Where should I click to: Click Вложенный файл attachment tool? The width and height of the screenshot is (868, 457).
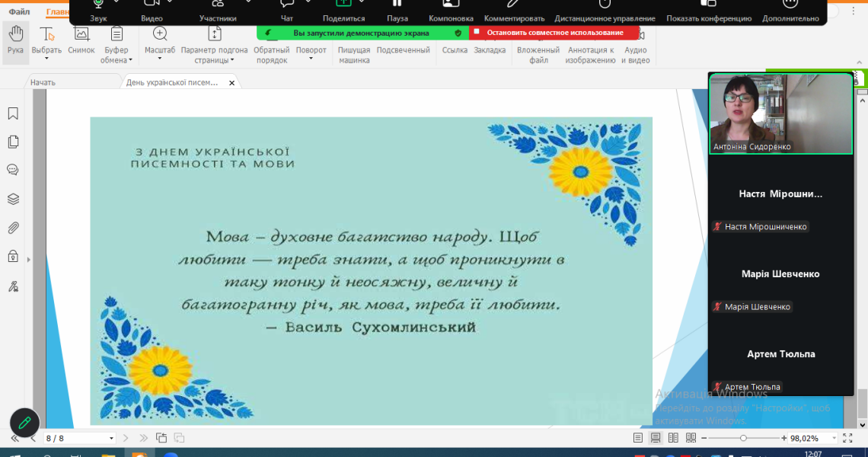[x=538, y=55]
